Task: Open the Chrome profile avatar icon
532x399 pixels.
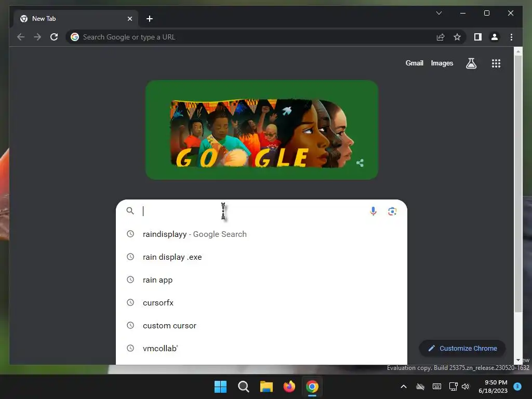Action: [495, 37]
